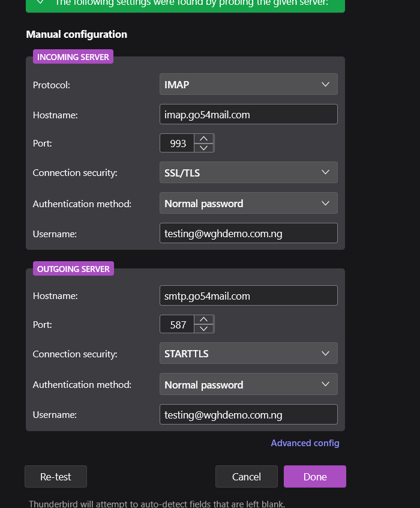Open incoming Authentication method dropdown

point(248,204)
